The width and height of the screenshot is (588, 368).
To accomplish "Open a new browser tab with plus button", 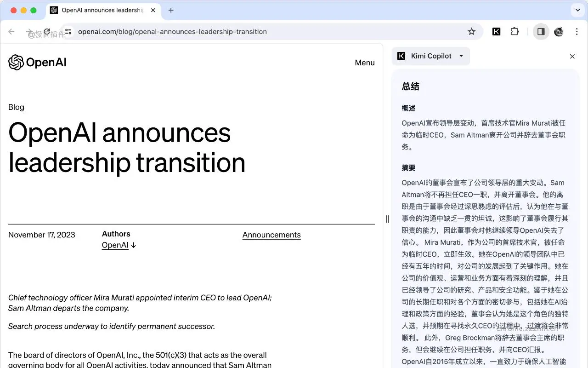I will (171, 10).
